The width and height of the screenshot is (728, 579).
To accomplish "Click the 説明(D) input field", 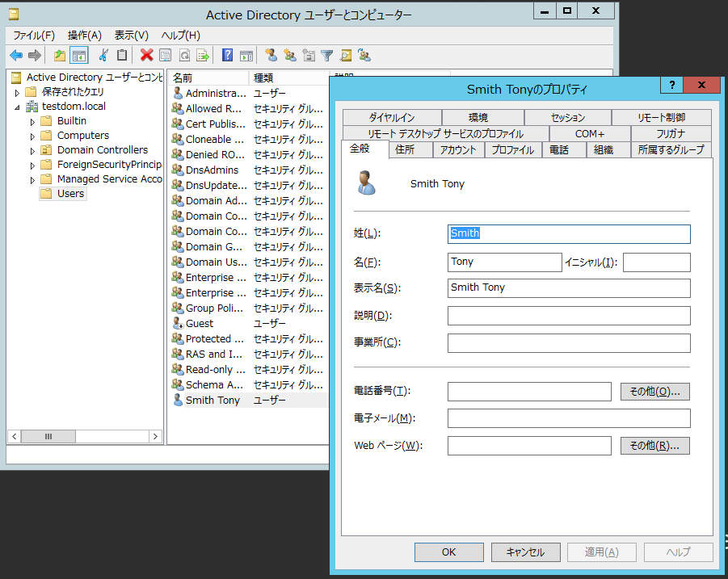I will pos(569,316).
